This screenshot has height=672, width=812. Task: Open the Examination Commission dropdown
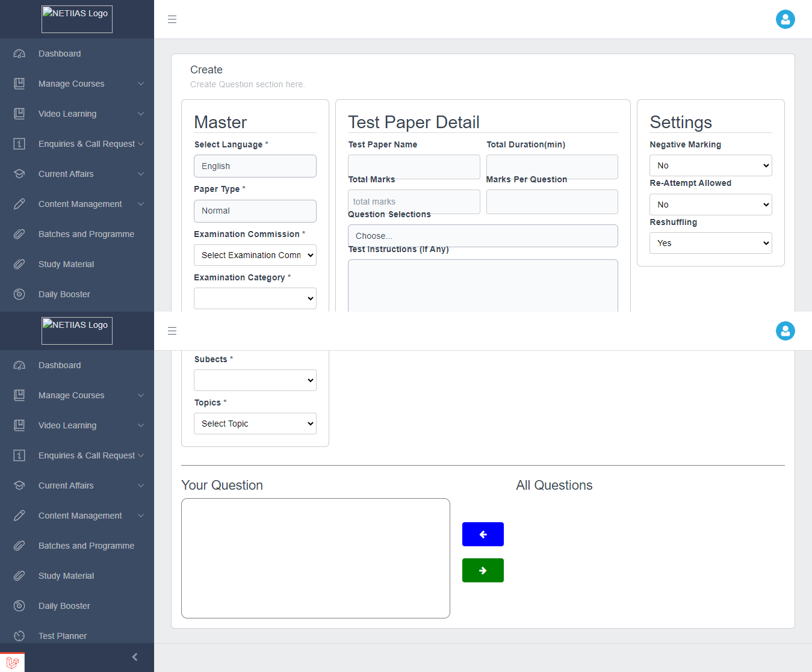pyautogui.click(x=255, y=255)
